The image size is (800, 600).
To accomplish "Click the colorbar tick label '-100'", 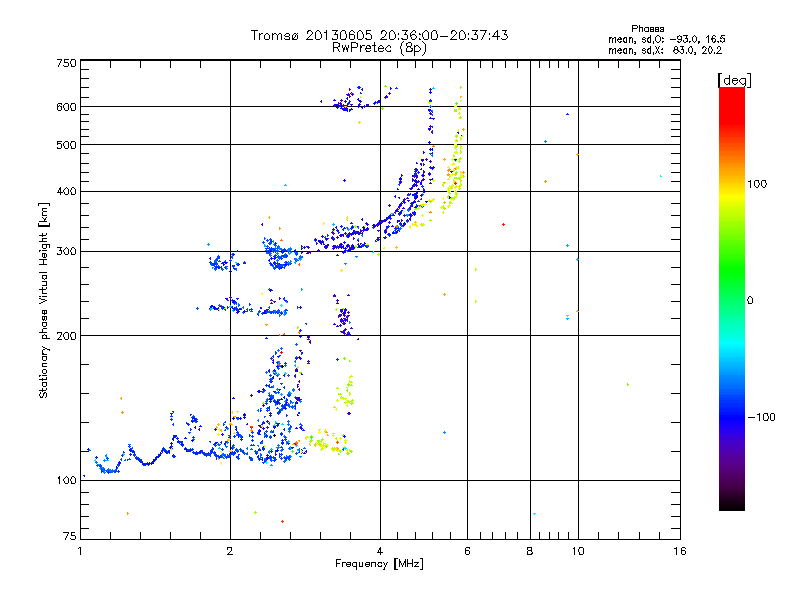I will point(761,417).
